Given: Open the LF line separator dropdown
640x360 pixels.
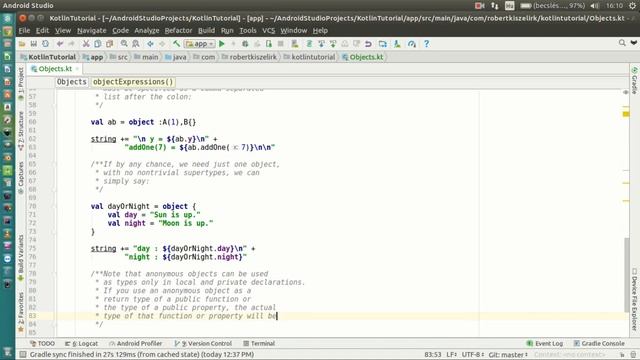Looking at the screenshot, I should tap(451, 355).
